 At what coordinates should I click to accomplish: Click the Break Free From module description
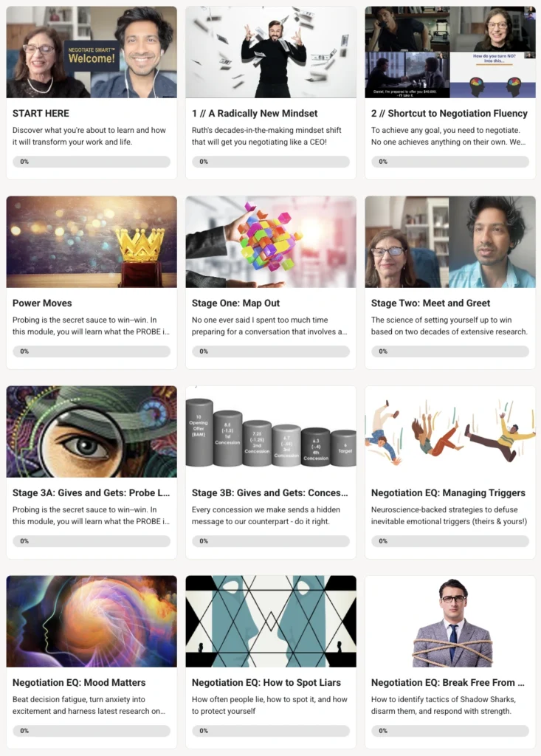(444, 705)
